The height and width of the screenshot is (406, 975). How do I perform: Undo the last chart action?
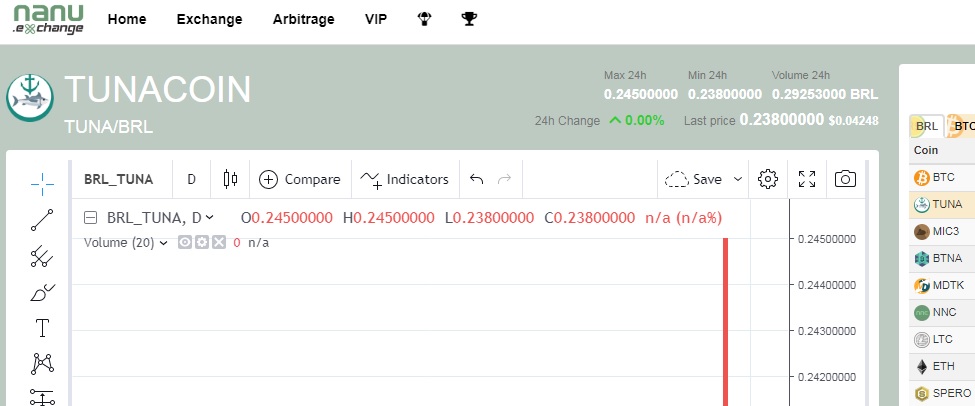click(476, 179)
